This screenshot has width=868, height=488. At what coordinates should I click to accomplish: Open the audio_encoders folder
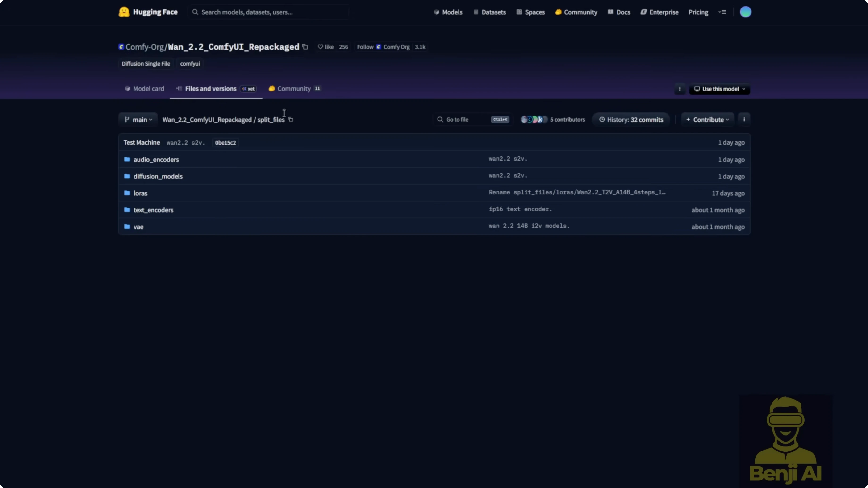pos(156,160)
